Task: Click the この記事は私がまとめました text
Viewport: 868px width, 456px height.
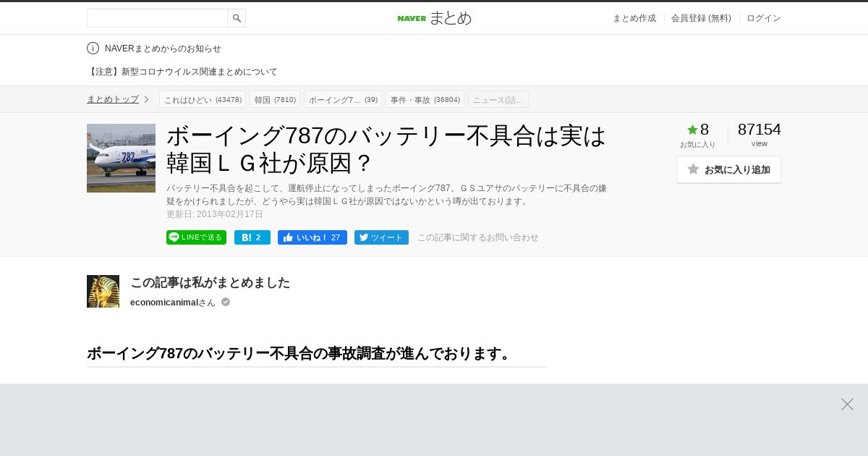Action: [210, 282]
